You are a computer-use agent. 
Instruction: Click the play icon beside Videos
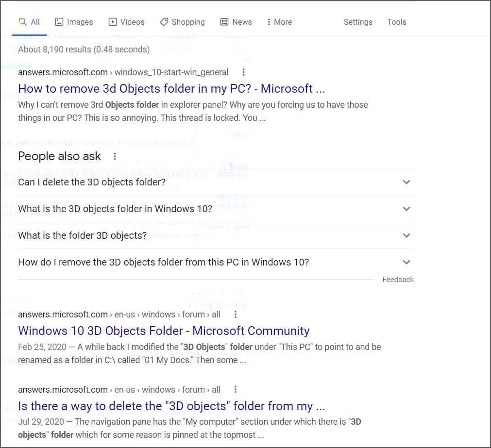point(112,22)
